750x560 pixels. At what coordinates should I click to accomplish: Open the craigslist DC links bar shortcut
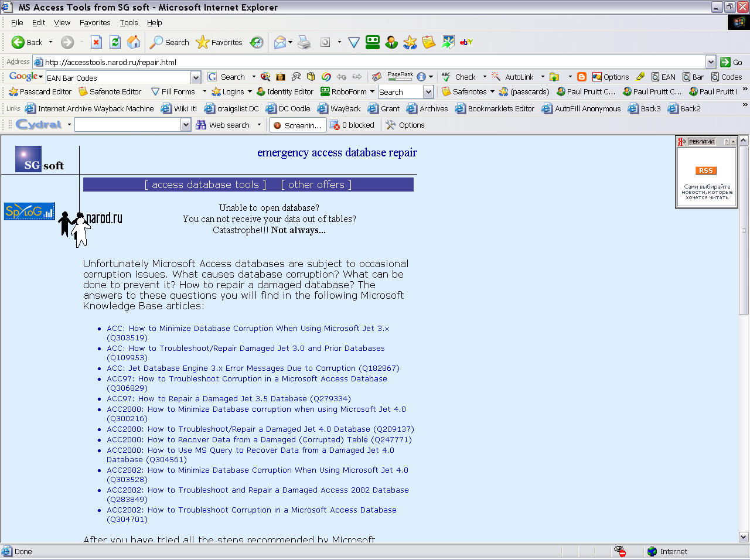click(231, 108)
